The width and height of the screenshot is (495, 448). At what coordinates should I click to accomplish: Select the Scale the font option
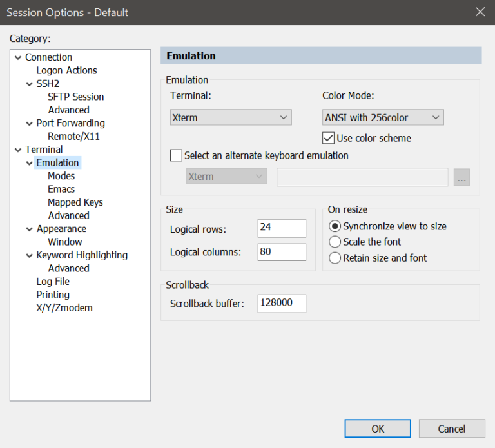[x=335, y=242]
